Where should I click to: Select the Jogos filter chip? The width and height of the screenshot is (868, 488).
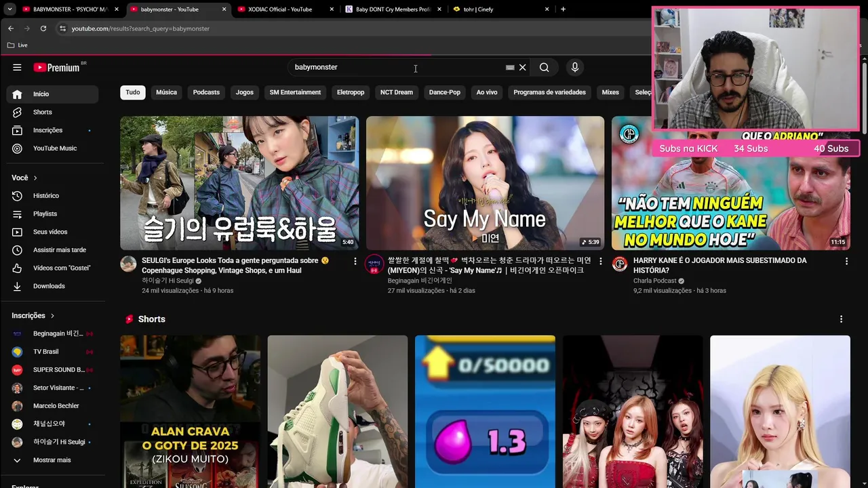(245, 92)
